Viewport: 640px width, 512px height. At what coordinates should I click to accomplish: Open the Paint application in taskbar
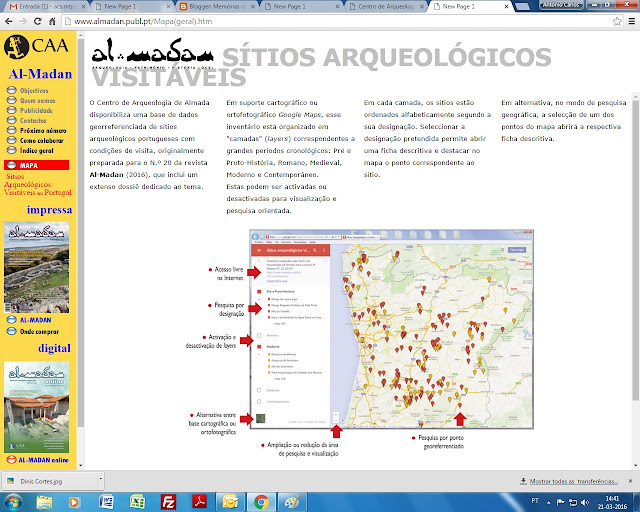pos(292,502)
